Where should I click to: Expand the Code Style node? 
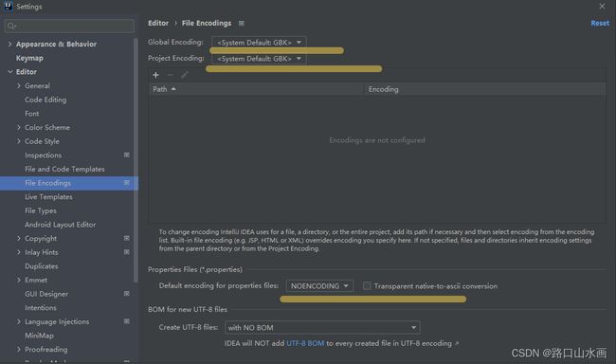click(x=18, y=141)
